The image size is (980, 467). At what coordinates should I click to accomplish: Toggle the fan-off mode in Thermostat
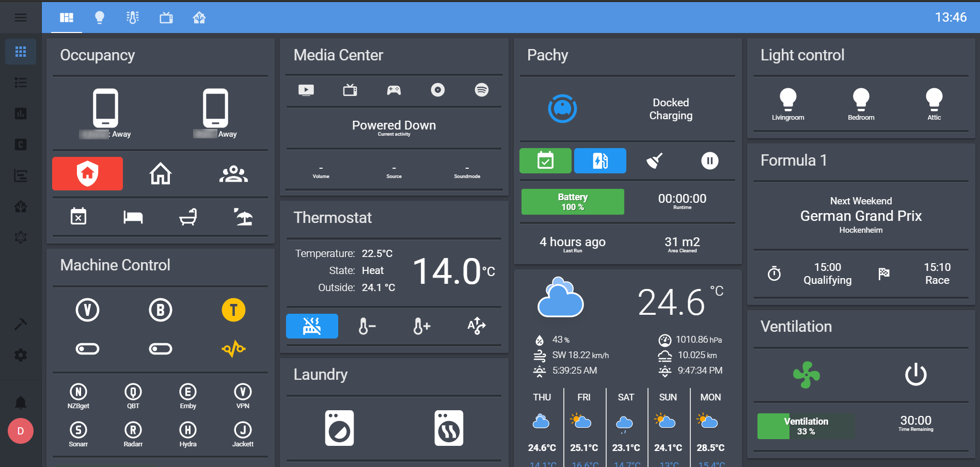[312, 326]
